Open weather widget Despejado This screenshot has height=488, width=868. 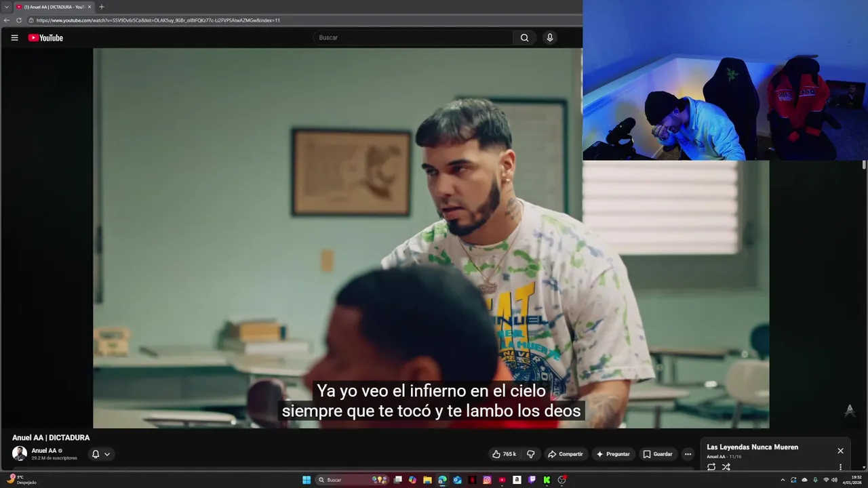click(20, 480)
